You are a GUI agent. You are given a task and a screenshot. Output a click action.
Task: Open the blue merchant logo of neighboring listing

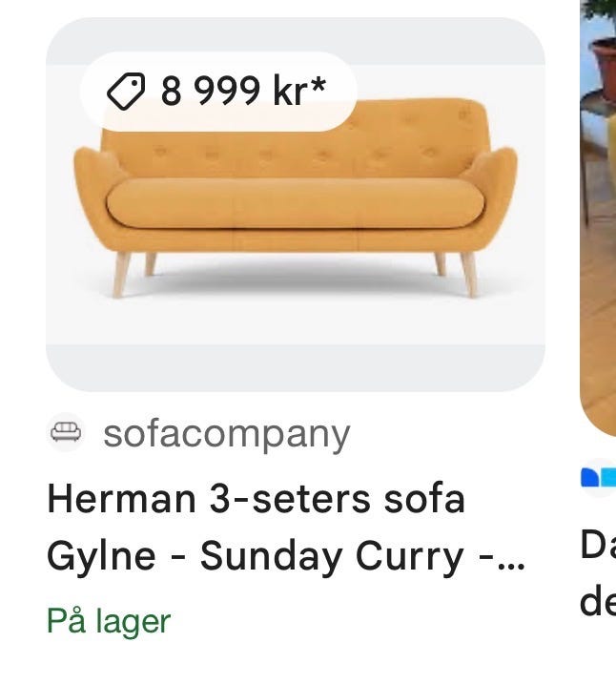tap(599, 477)
